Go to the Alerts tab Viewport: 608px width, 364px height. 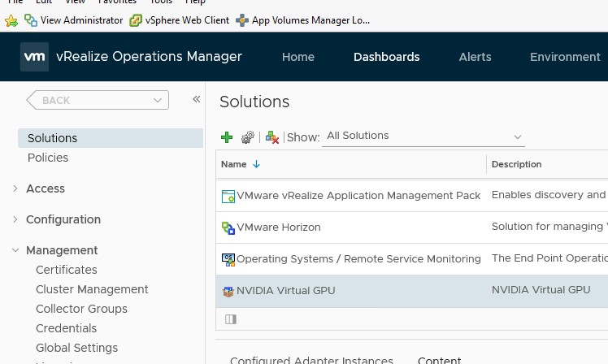(x=475, y=57)
